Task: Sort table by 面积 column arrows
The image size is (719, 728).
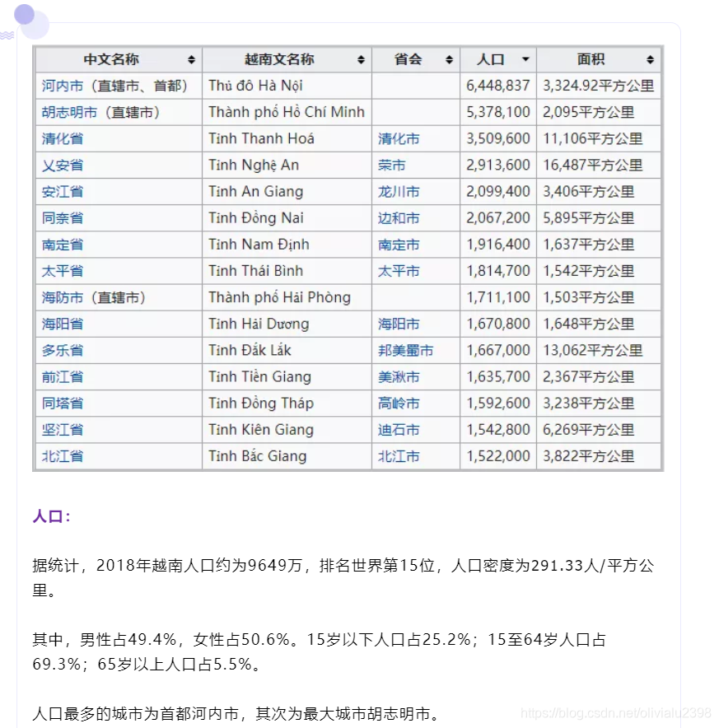Action: [x=651, y=60]
